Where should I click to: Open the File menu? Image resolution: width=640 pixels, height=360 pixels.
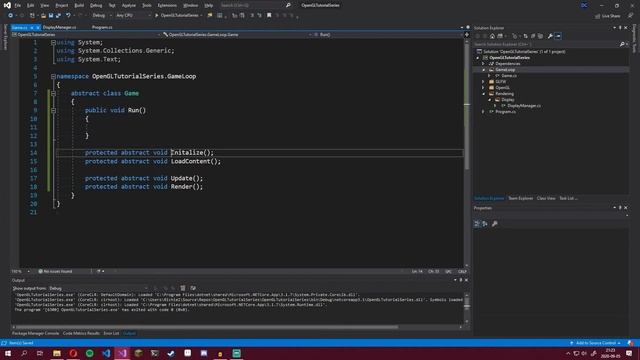(18, 5)
